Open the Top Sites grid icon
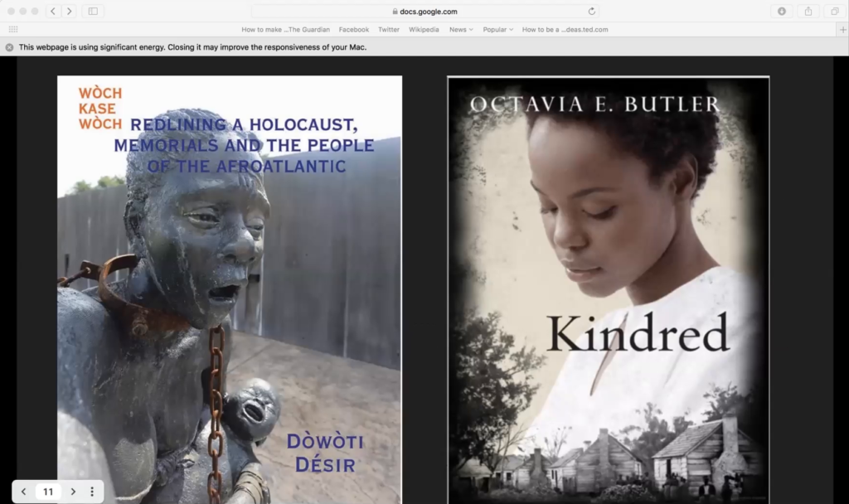Image resolution: width=849 pixels, height=504 pixels. coord(13,29)
